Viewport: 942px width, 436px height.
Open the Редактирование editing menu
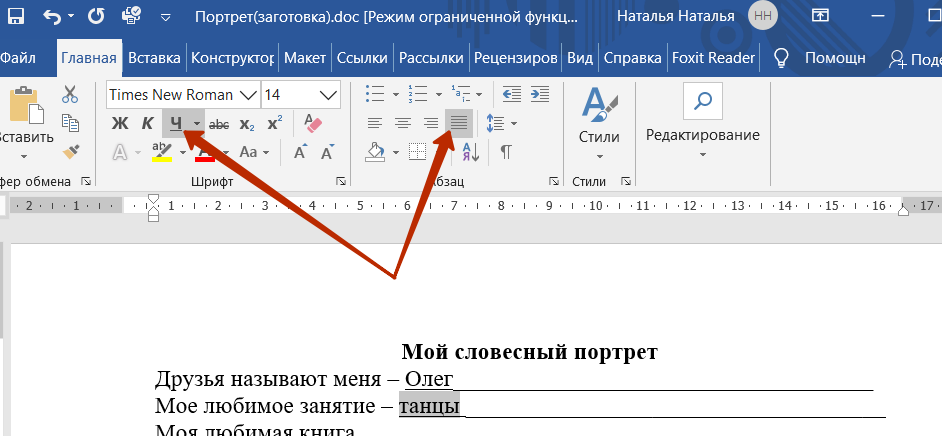coord(703,121)
